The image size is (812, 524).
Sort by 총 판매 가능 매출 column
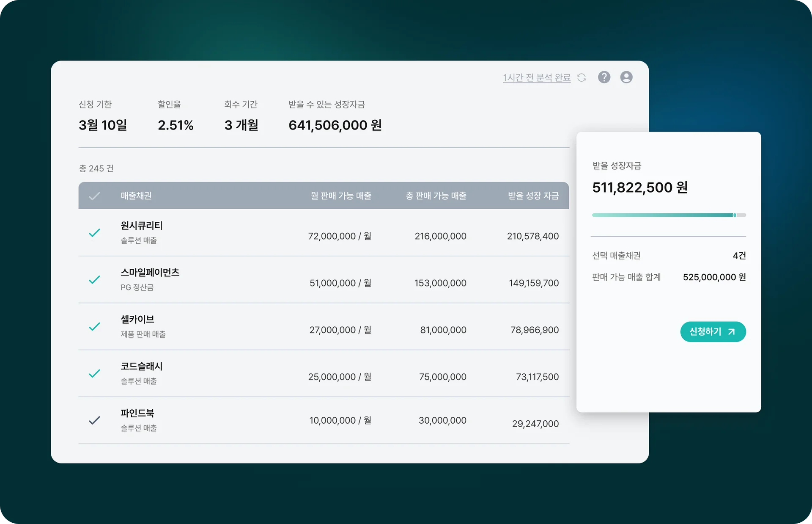pyautogui.click(x=436, y=196)
